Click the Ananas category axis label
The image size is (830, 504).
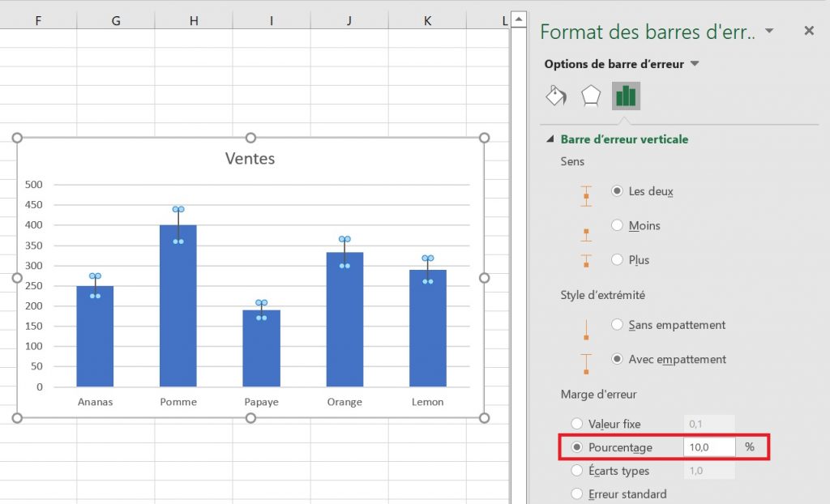pyautogui.click(x=96, y=402)
